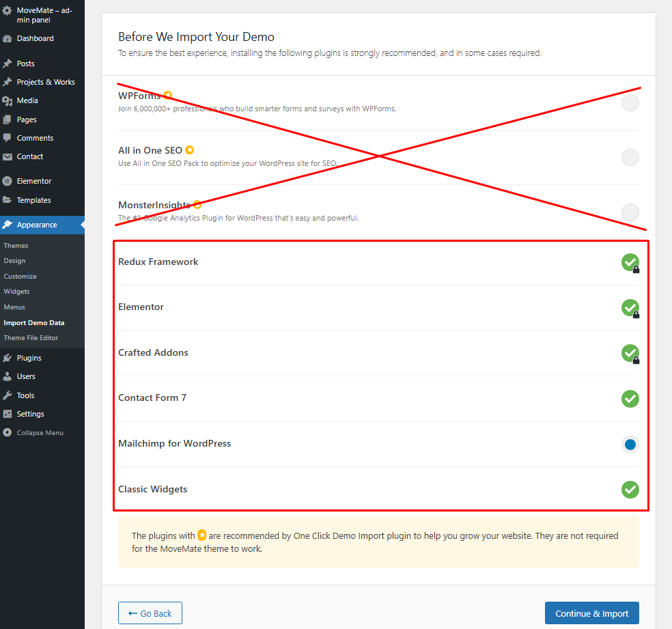Uncheck the Contact Form 7 plugin
Image resolution: width=672 pixels, height=629 pixels.
pyautogui.click(x=630, y=399)
